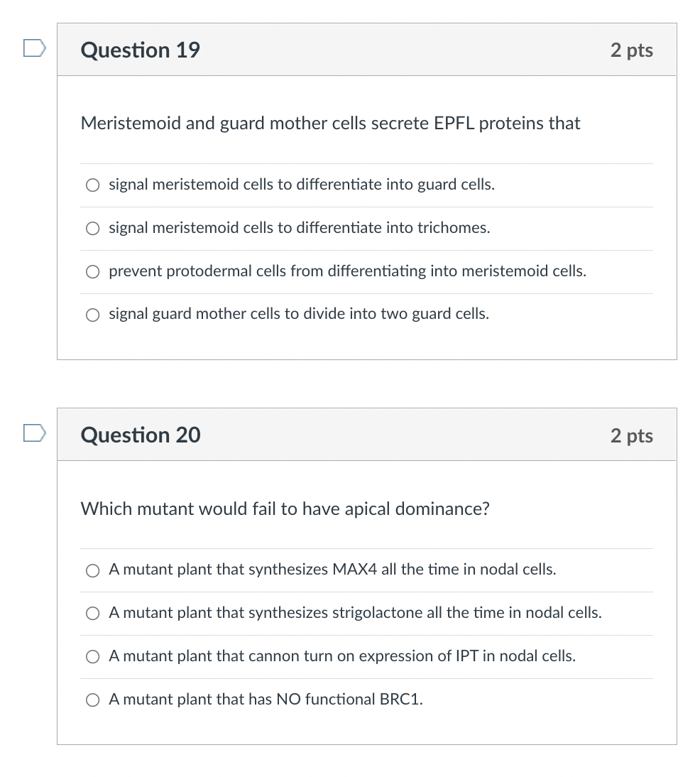Viewport: 700px width, 777px height.
Task: Click the answer text mentioning BRC1
Action: click(266, 699)
